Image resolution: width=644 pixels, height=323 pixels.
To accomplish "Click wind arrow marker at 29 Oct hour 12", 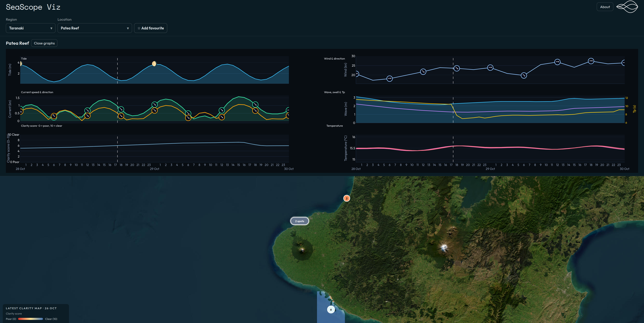I will (557, 62).
